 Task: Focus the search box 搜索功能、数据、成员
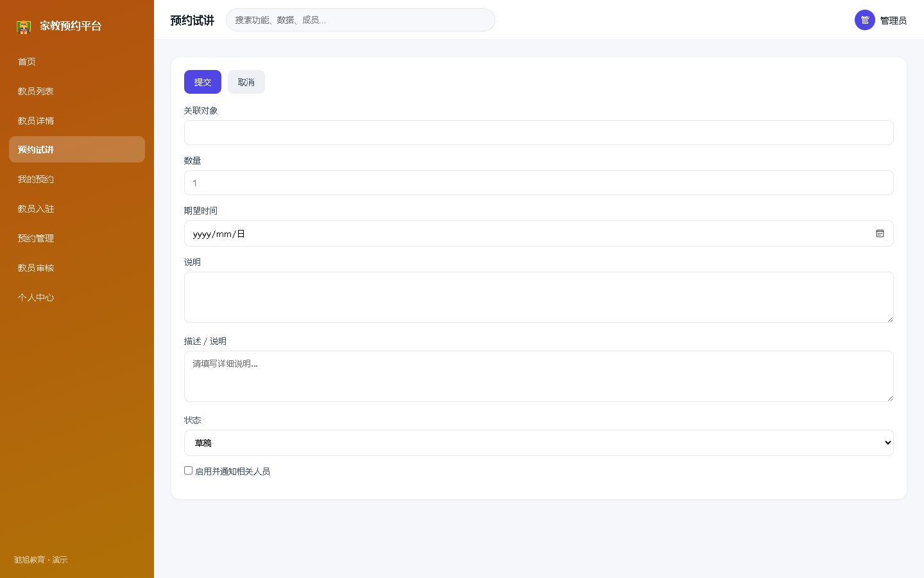(361, 20)
